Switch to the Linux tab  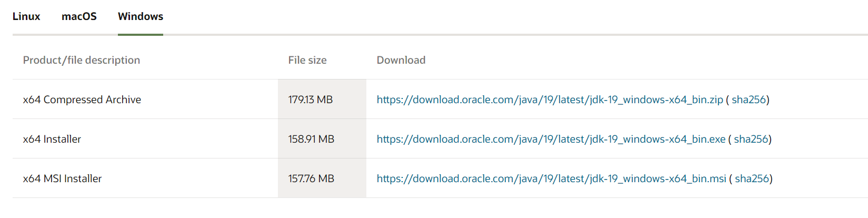point(26,16)
